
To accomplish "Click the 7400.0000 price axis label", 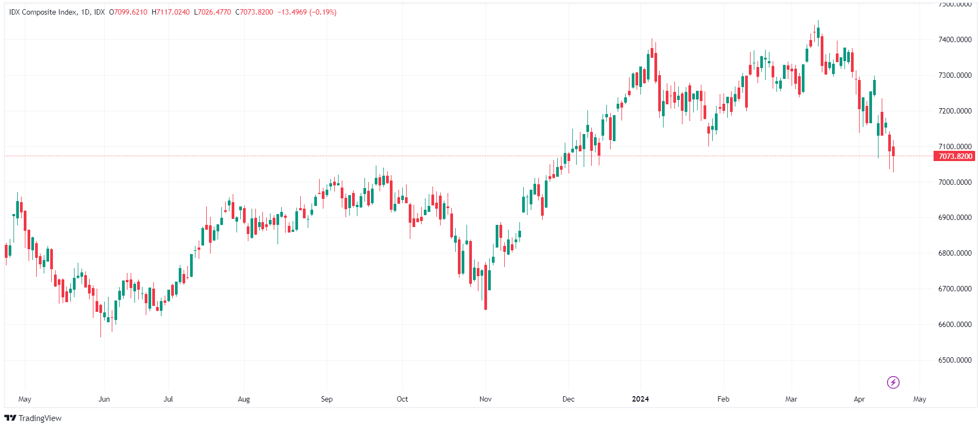I will [955, 39].
